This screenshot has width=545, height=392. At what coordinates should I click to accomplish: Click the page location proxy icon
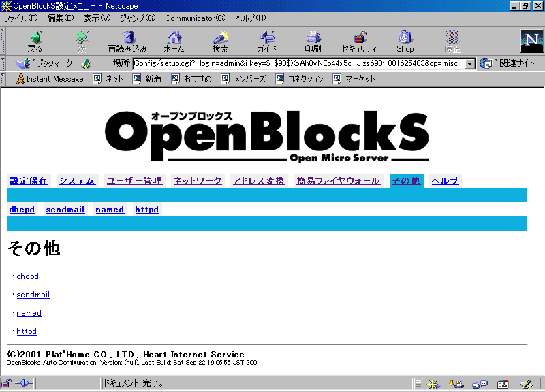point(86,63)
